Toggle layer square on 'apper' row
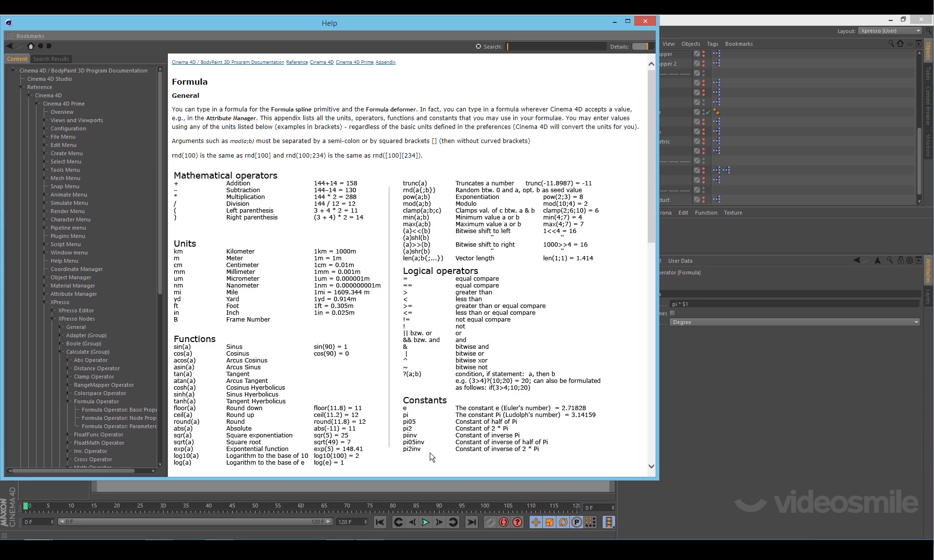 (696, 54)
